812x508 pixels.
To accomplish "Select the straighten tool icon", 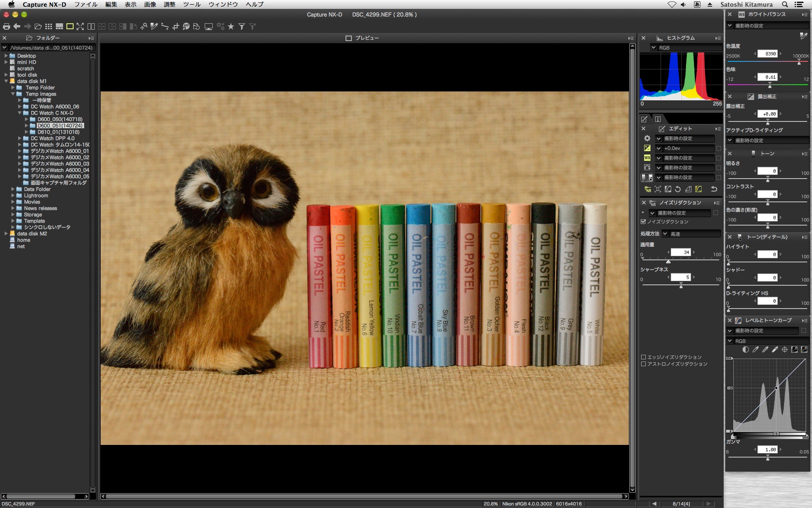I will click(165, 26).
